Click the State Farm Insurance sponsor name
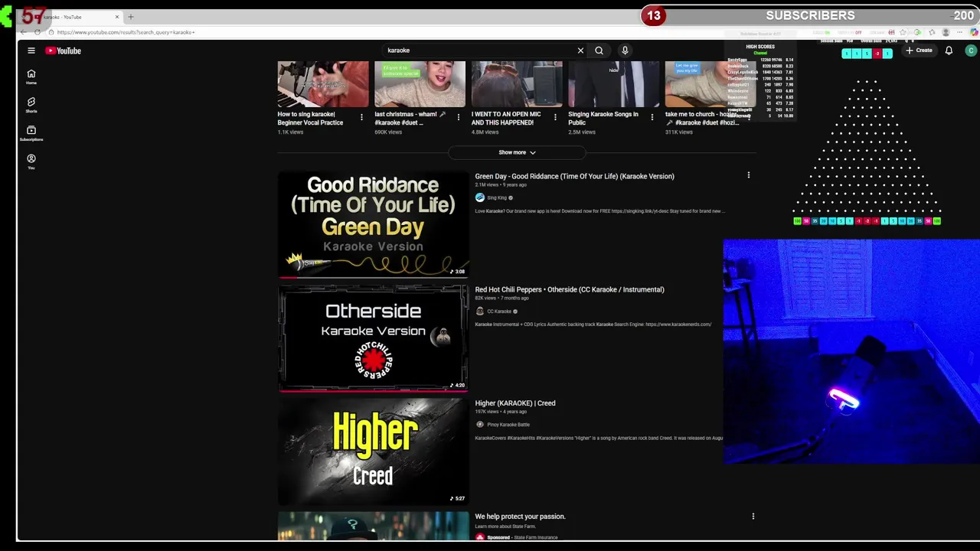980x551 pixels. tap(536, 537)
